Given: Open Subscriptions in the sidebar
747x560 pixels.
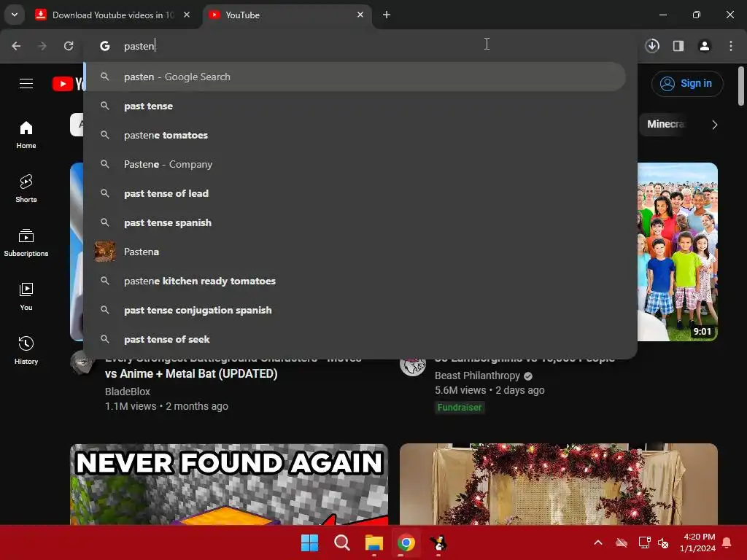Looking at the screenshot, I should [x=26, y=242].
